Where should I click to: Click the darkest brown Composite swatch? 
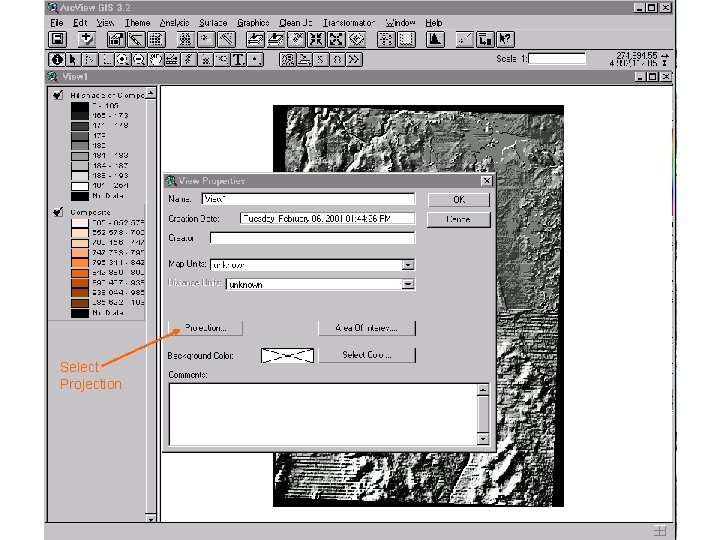(79, 303)
